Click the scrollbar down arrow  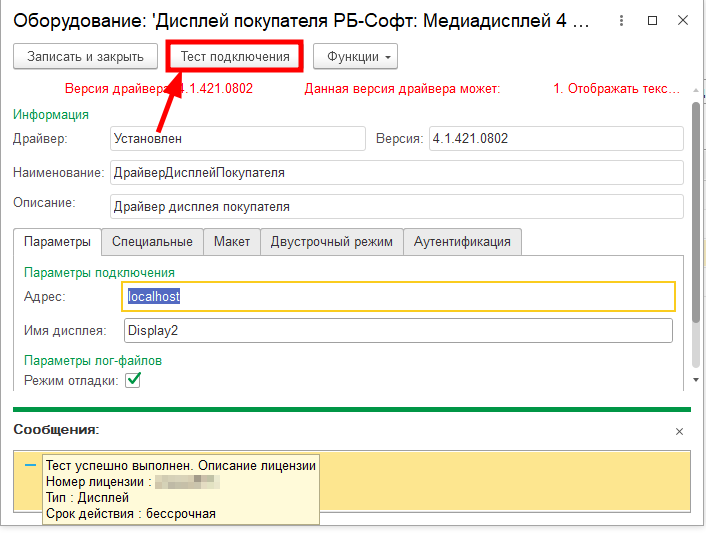695,381
